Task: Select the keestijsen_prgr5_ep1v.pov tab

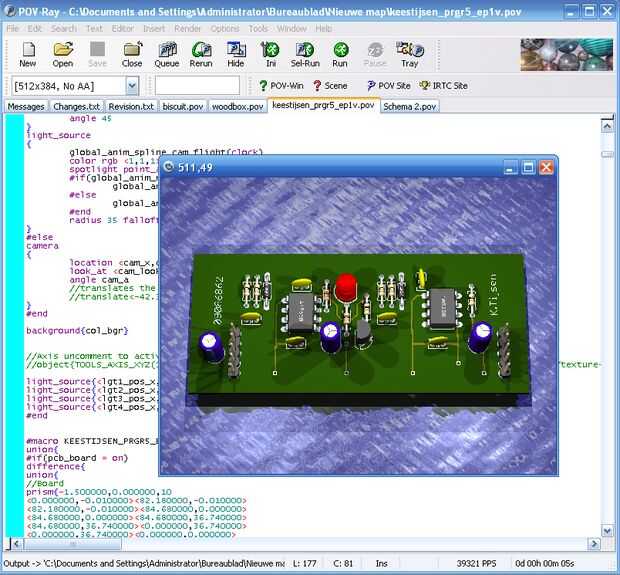Action: (x=323, y=105)
